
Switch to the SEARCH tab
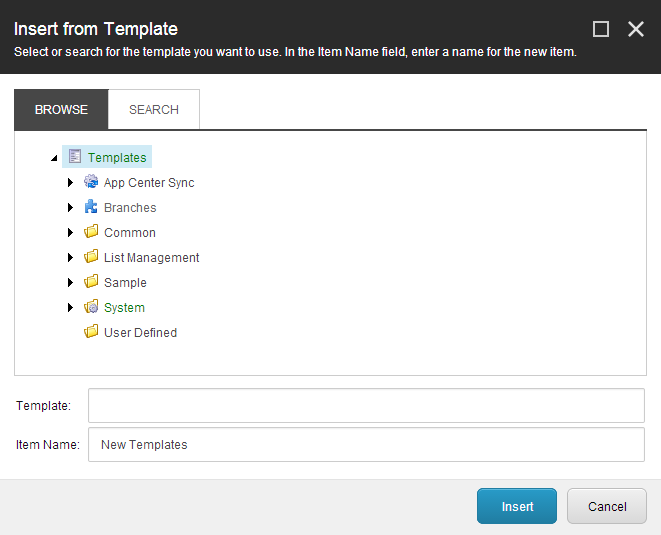pos(154,110)
